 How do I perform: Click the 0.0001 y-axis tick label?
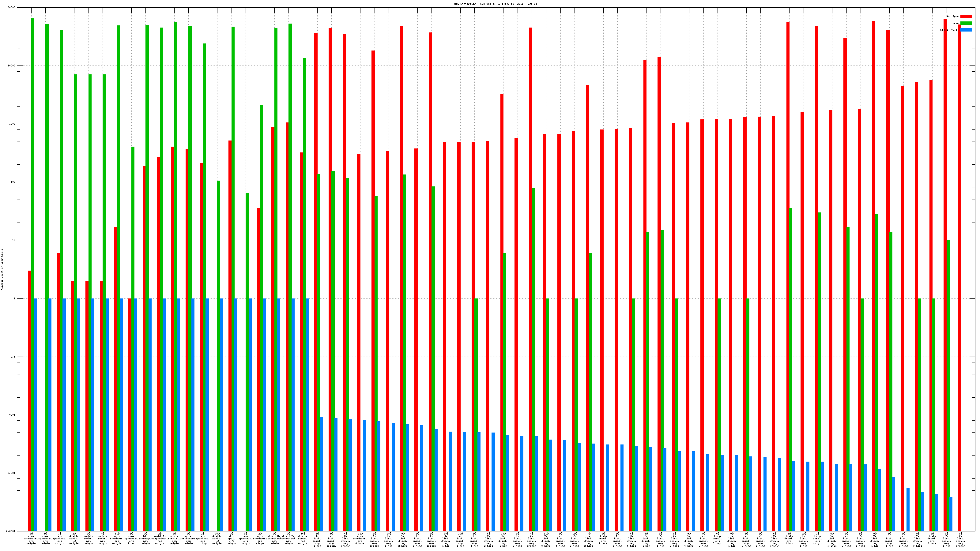point(11,531)
